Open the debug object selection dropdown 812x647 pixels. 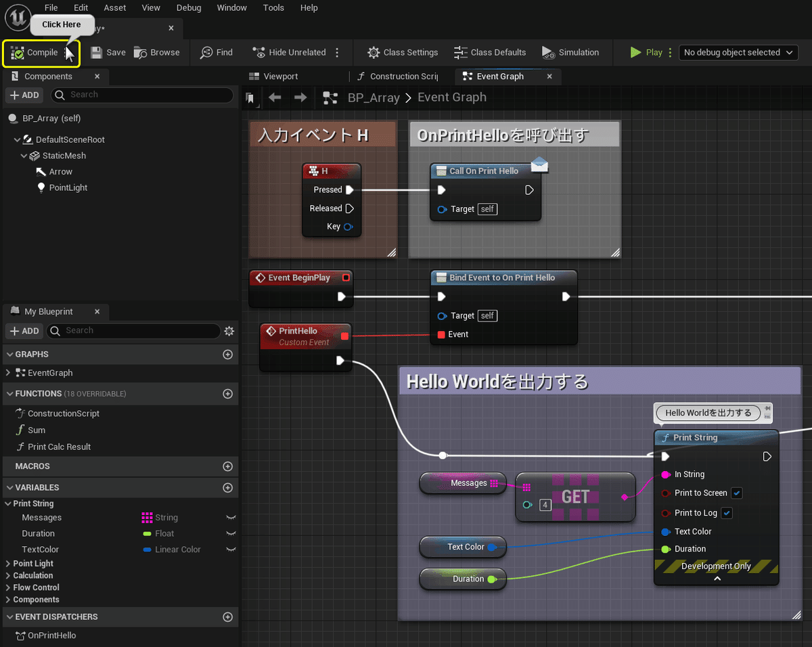point(738,53)
